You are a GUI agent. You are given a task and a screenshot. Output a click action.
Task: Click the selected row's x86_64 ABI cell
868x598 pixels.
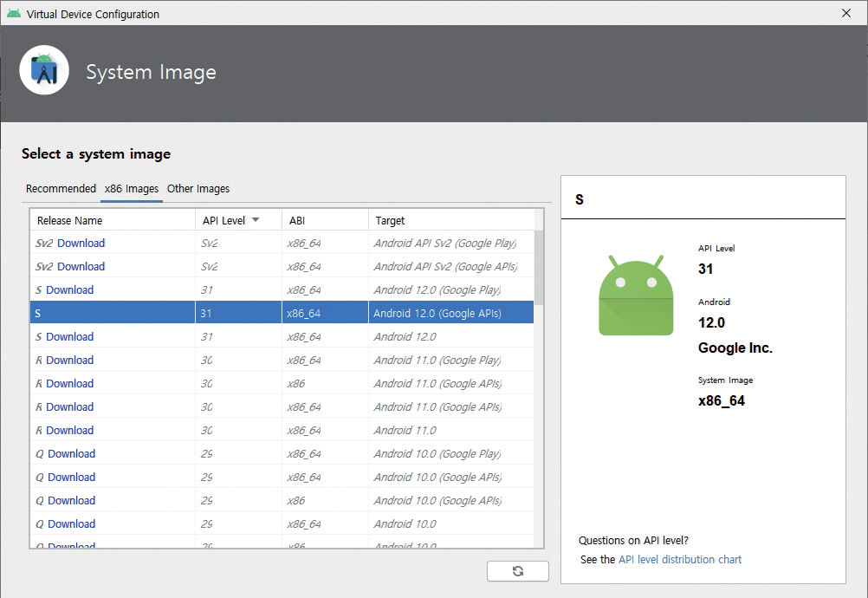(x=325, y=313)
